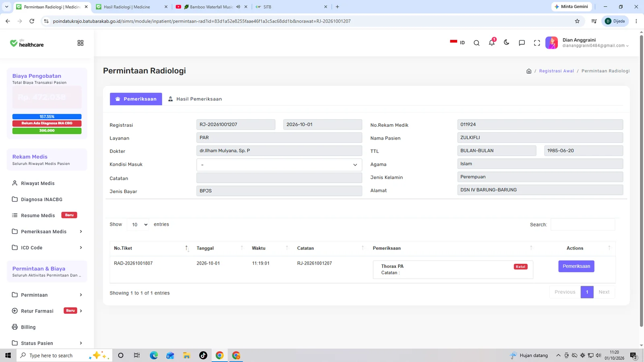The image size is (644, 362).
Task: Click the Minta Gemini button
Action: 571,7
